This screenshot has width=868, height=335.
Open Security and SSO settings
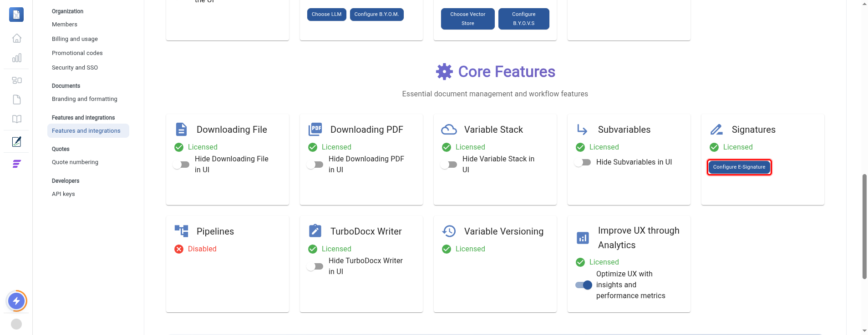(75, 68)
